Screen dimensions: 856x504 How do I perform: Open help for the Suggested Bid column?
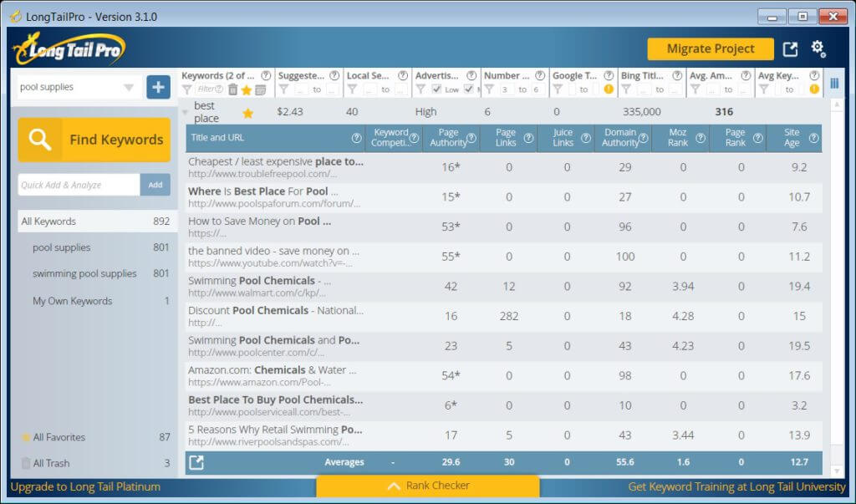(334, 75)
